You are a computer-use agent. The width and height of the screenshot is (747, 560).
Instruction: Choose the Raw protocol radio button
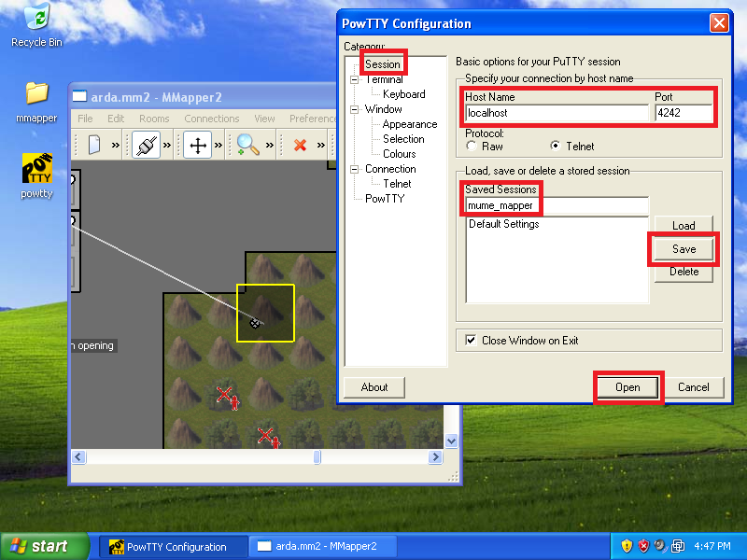pyautogui.click(x=472, y=147)
